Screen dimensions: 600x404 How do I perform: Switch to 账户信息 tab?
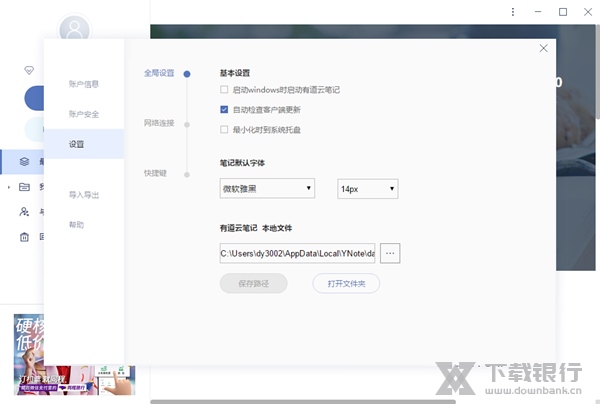tap(84, 84)
